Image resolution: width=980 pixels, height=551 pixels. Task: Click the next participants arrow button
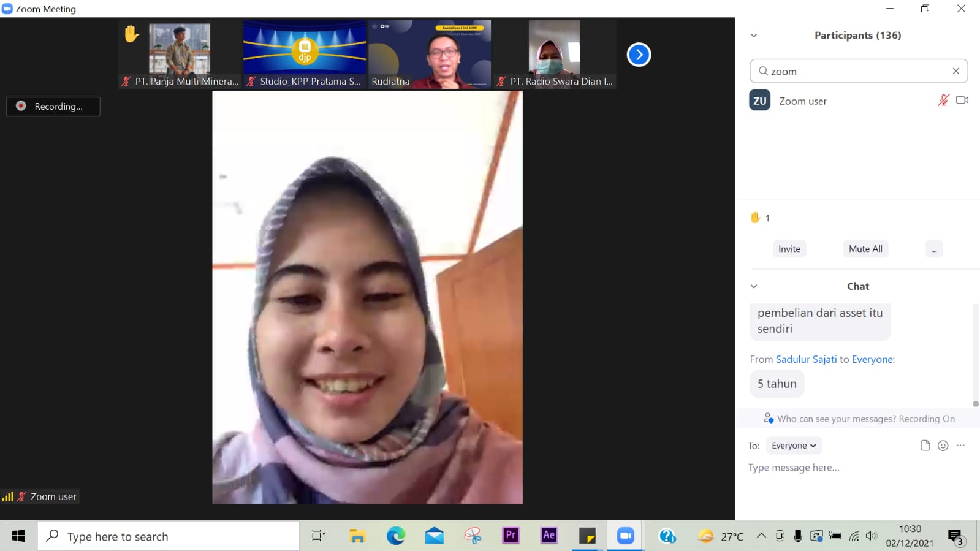639,55
